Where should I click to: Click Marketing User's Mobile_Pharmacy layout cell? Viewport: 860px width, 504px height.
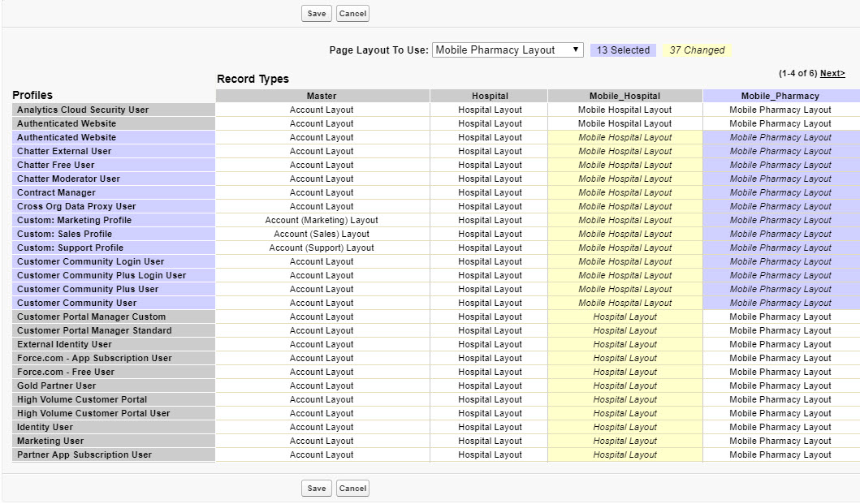[780, 441]
